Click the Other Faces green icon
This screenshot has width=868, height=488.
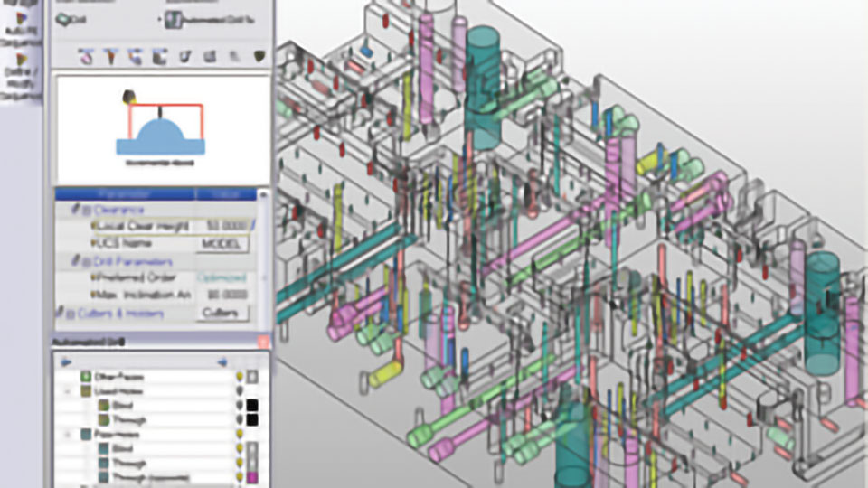[x=87, y=376]
